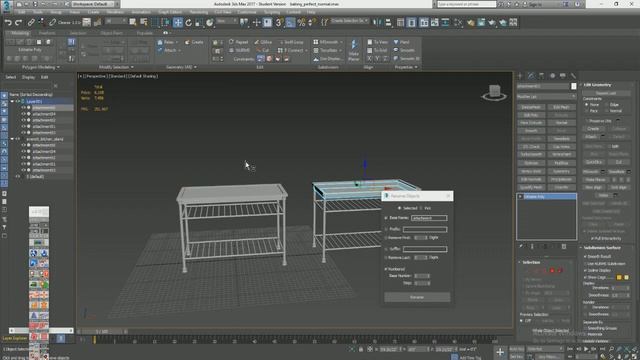Viewport: 640px width, 360px height.
Task: Collapse the Subdivision Surface rollout
Action: [x=602, y=248]
